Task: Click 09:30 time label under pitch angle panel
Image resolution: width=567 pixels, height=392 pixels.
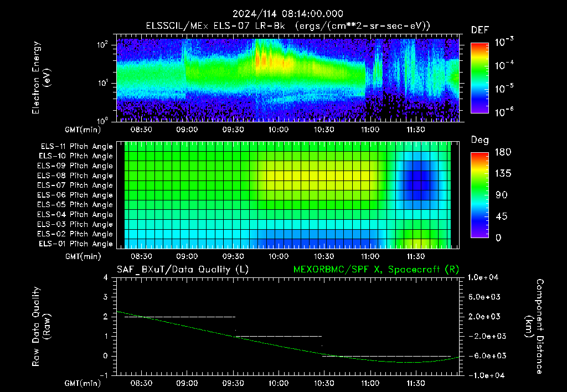Action: (x=233, y=256)
